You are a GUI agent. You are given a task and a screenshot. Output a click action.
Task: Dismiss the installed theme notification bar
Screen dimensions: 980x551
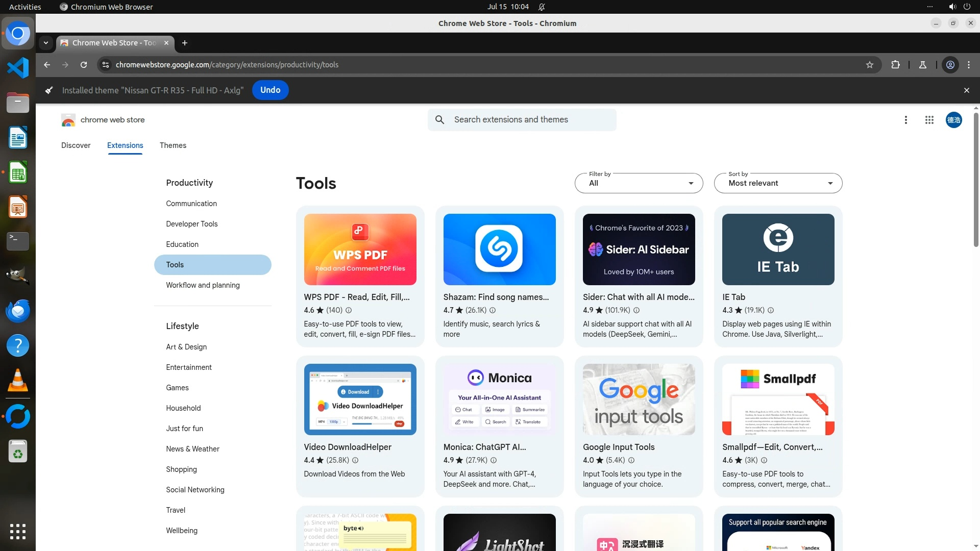click(966, 90)
